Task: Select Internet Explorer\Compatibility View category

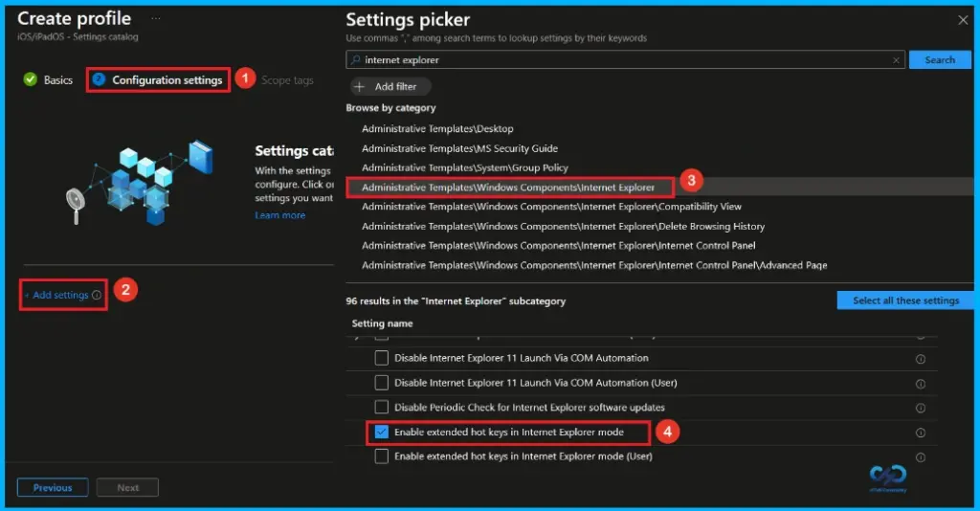Action: point(551,207)
